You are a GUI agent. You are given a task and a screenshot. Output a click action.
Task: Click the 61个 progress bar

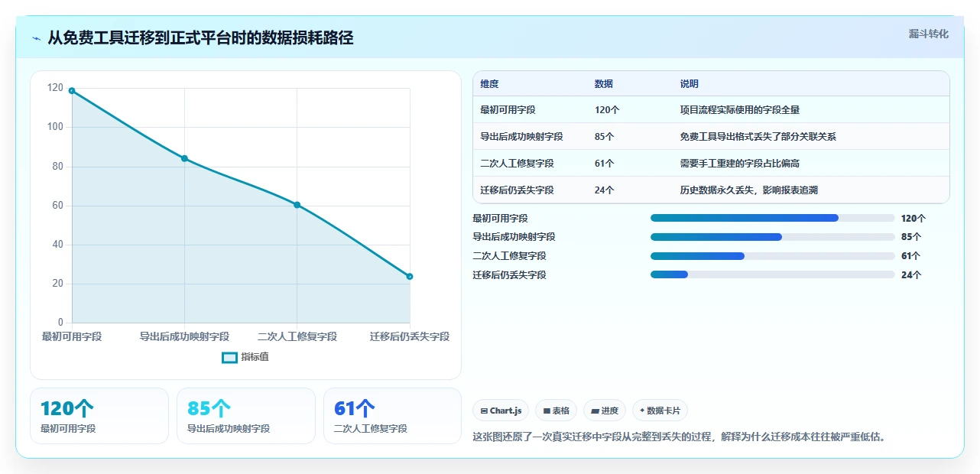point(772,256)
